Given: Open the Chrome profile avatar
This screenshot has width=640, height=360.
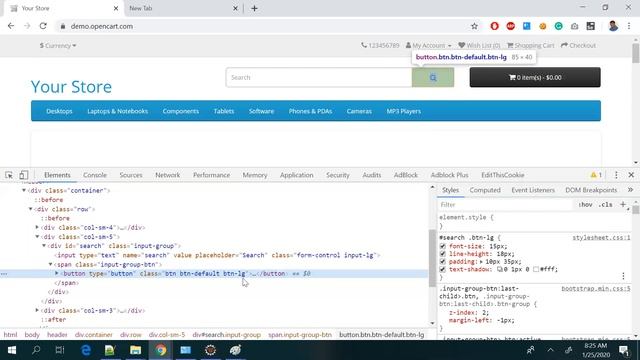Looking at the screenshot, I should [613, 26].
